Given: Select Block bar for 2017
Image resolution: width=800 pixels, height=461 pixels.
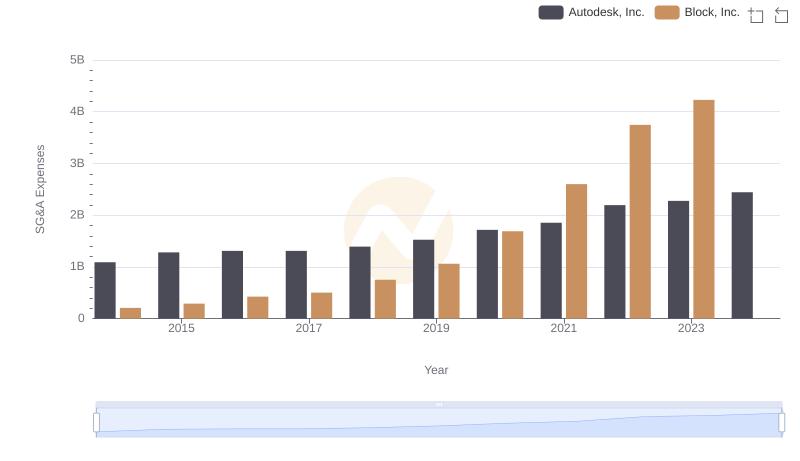Looking at the screenshot, I should coord(321,305).
